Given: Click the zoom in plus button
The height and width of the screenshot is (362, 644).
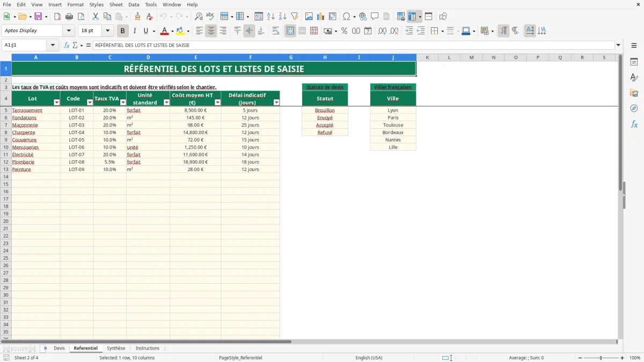Looking at the screenshot, I should [x=623, y=358].
